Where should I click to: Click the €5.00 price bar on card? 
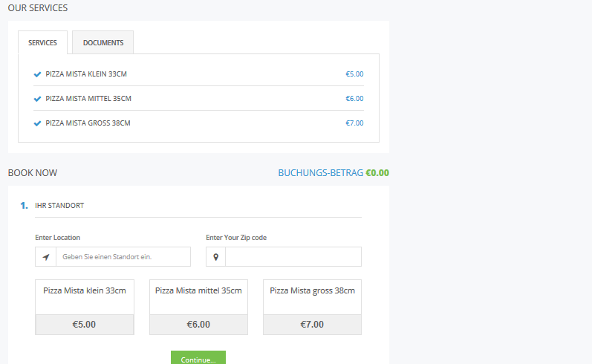pos(85,325)
